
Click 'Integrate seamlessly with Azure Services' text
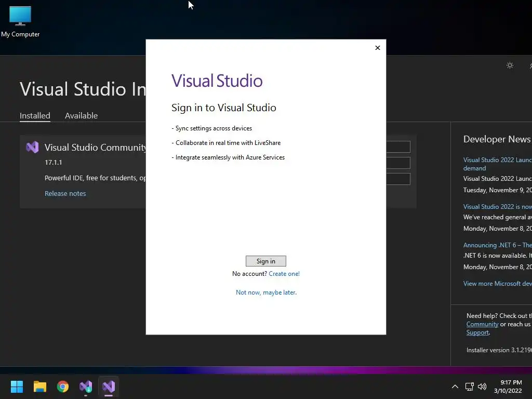click(x=230, y=157)
